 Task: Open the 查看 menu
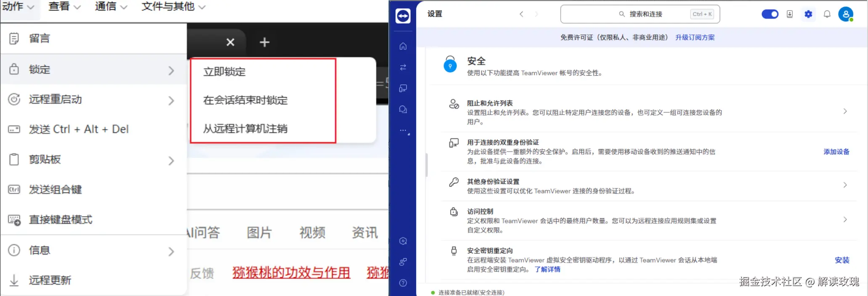pos(64,7)
